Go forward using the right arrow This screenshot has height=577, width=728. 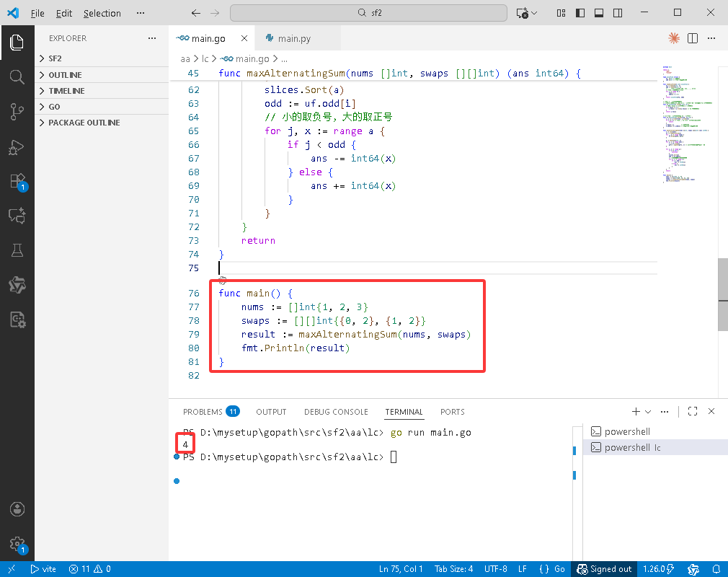(215, 13)
